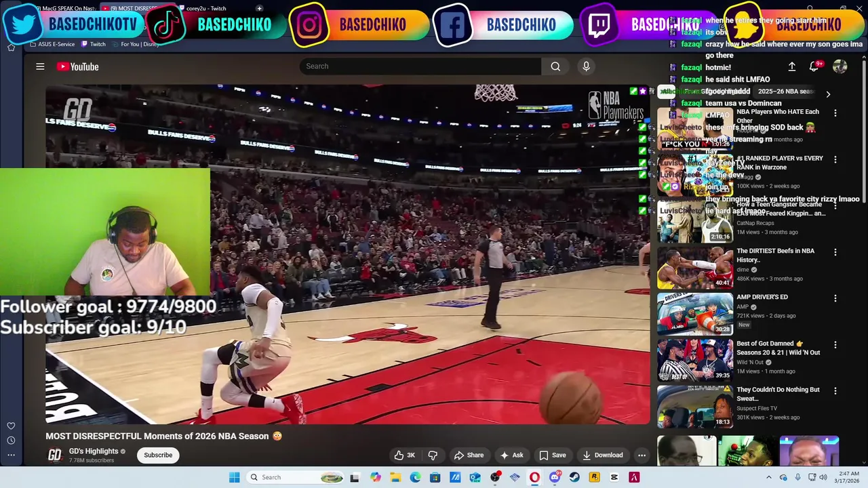Open the YouTube create upload icon
The image size is (868, 488).
tap(791, 66)
